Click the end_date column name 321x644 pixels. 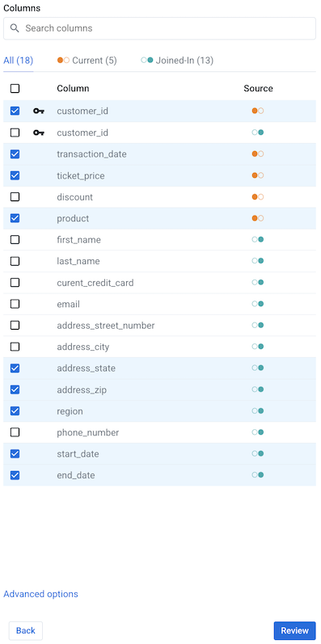(76, 476)
